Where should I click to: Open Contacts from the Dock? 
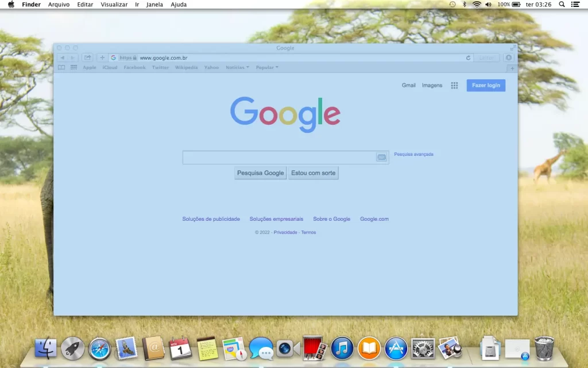pyautogui.click(x=153, y=348)
